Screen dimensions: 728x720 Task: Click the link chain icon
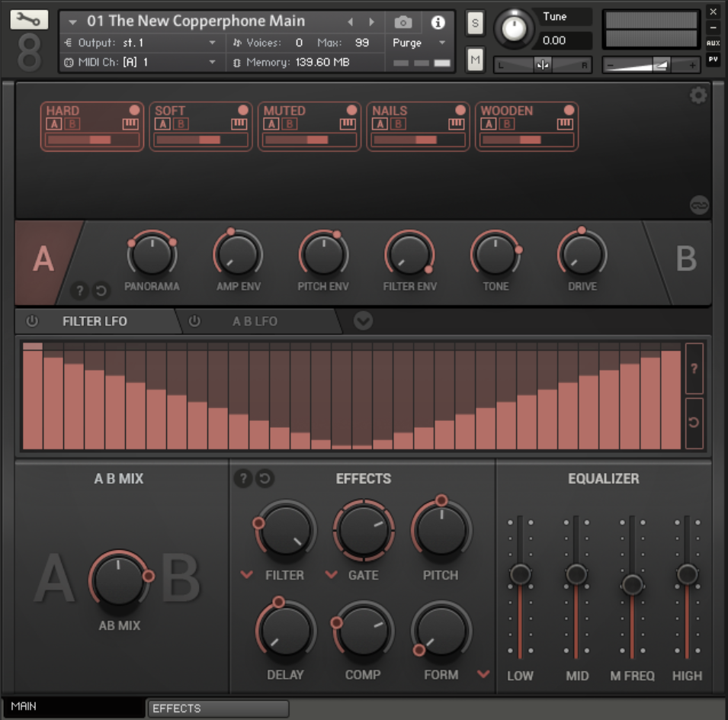pos(699,205)
